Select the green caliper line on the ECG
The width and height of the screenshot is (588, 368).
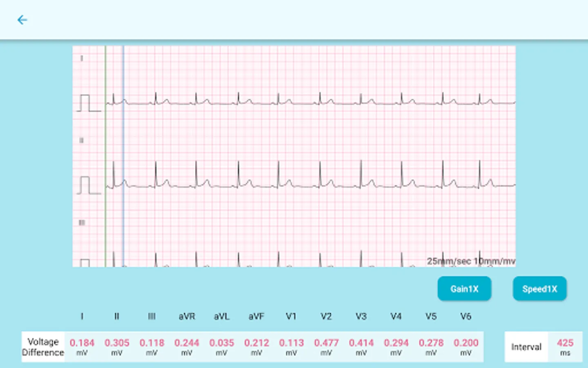pos(105,156)
